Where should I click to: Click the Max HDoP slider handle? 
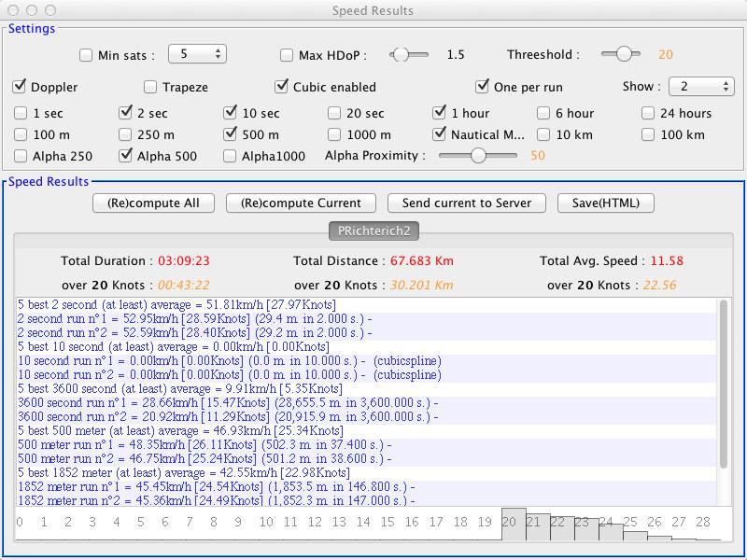pyautogui.click(x=401, y=54)
